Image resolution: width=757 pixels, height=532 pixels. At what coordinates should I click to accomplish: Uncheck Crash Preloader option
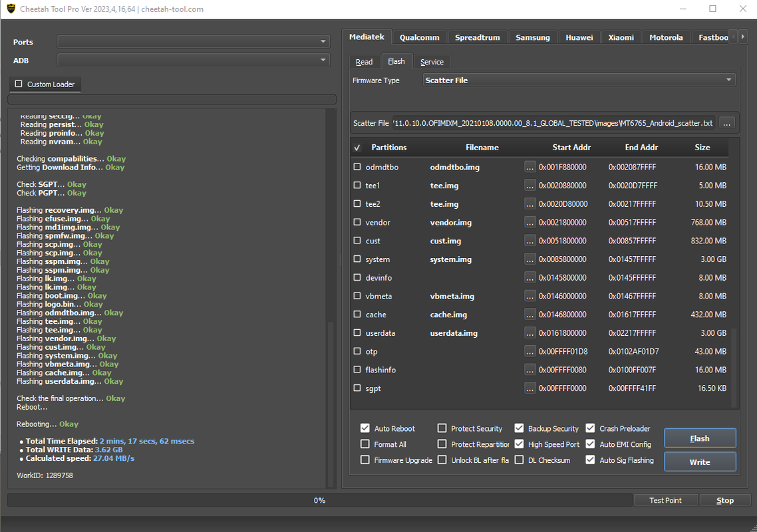pyautogui.click(x=590, y=428)
